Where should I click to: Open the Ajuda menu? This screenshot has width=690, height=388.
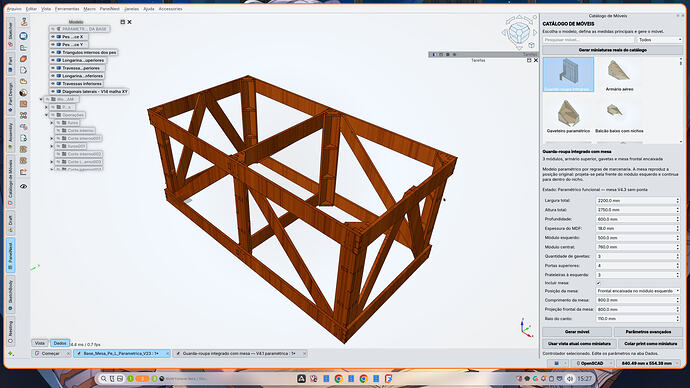(x=149, y=9)
